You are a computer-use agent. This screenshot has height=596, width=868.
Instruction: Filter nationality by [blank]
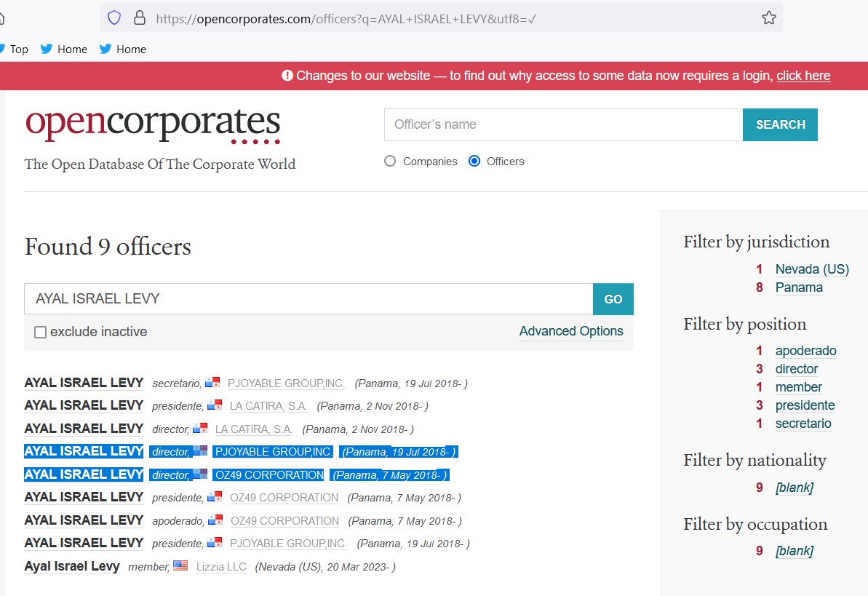tap(795, 488)
